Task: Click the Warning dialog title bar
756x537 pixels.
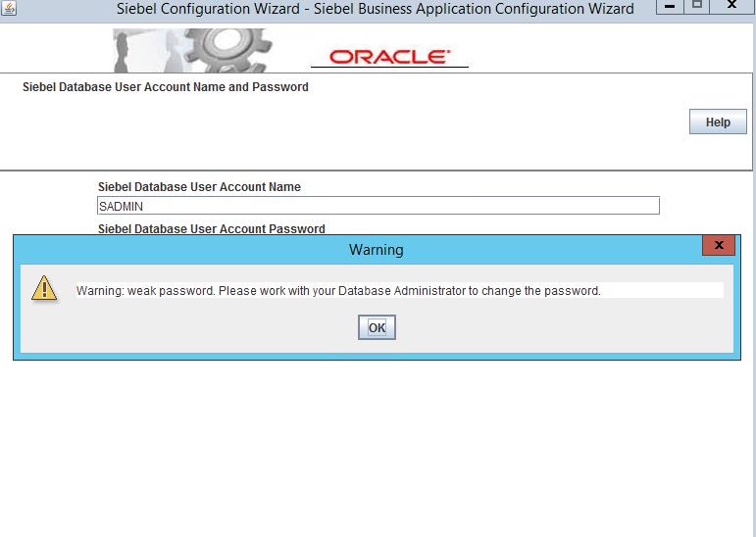Action: point(376,250)
